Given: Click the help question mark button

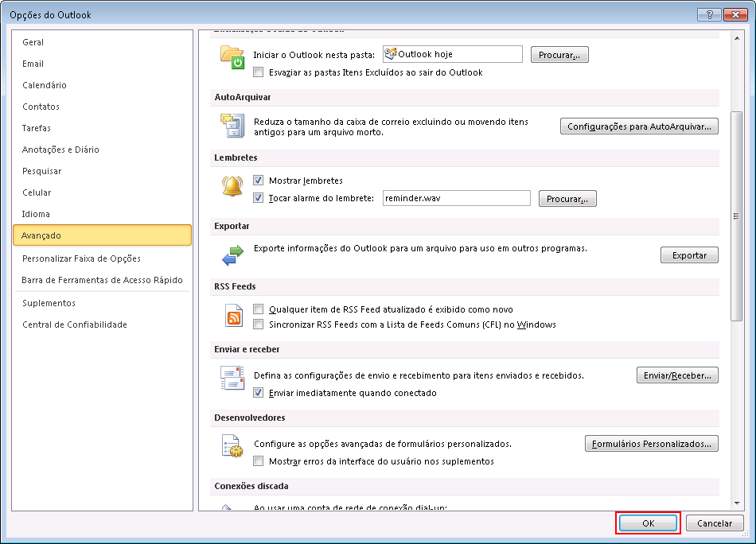Looking at the screenshot, I should point(709,14).
